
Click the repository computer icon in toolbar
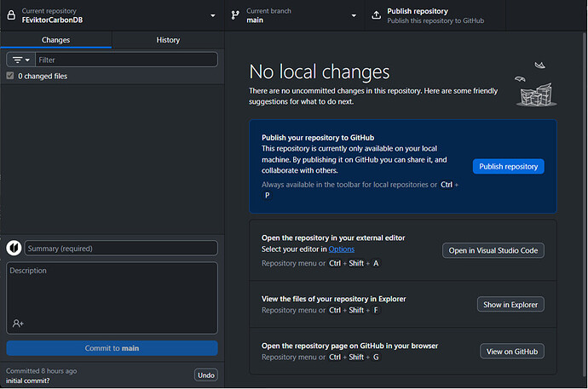pos(10,15)
